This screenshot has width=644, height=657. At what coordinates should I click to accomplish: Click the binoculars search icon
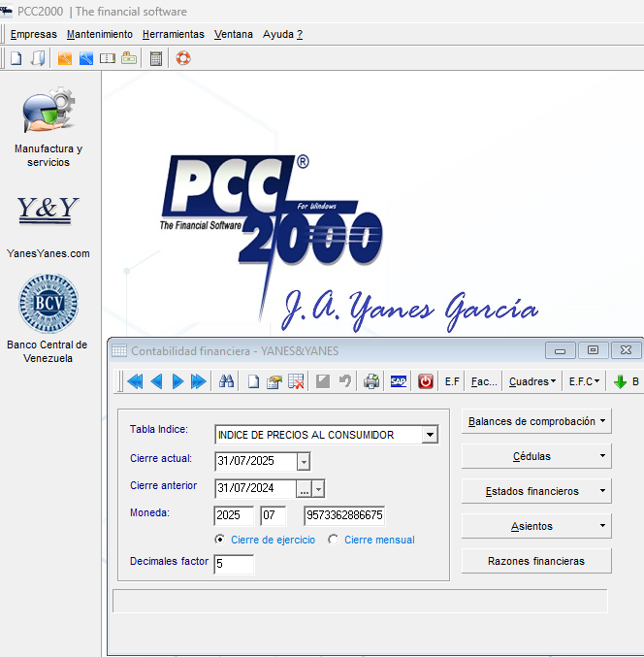226,381
